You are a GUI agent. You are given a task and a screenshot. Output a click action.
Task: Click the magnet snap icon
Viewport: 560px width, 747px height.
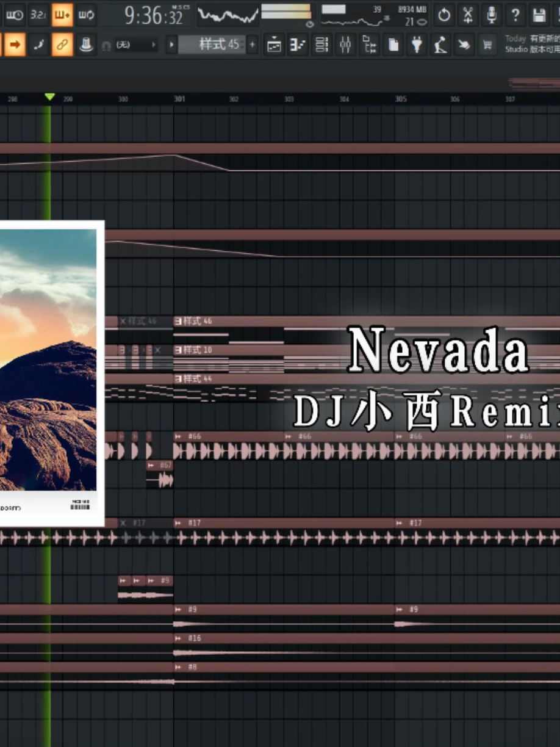click(x=106, y=45)
